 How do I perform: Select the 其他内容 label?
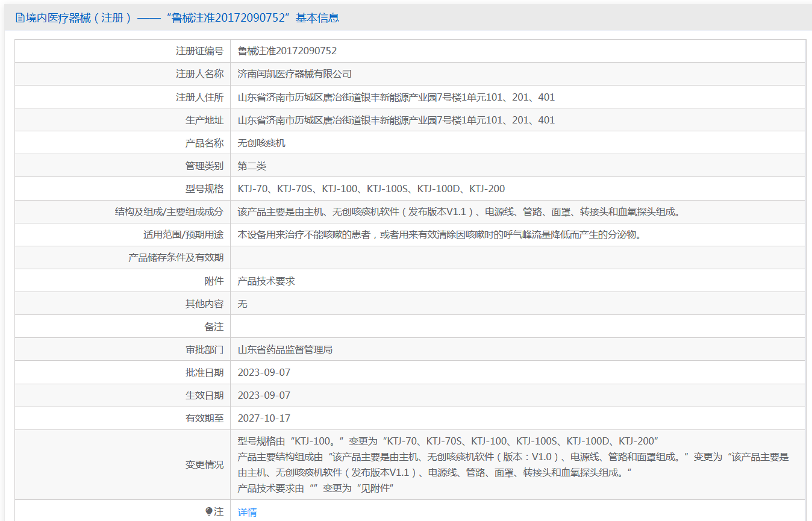(204, 304)
